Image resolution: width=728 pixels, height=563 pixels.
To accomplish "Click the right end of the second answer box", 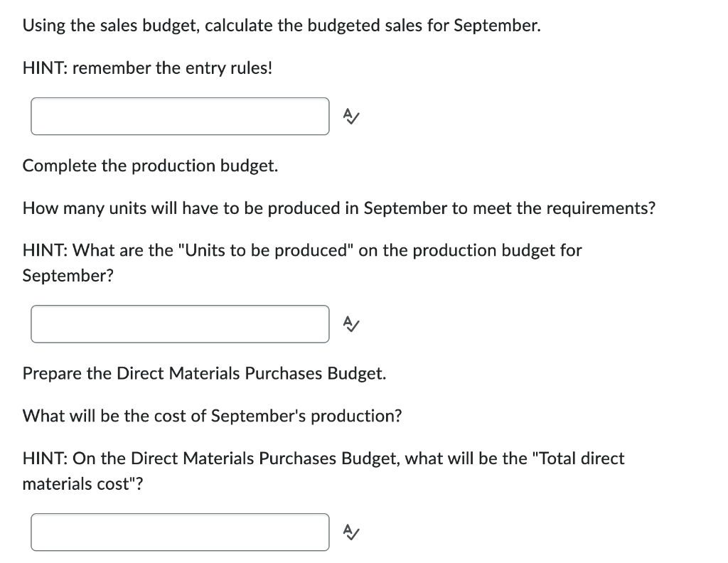I will click(x=326, y=324).
